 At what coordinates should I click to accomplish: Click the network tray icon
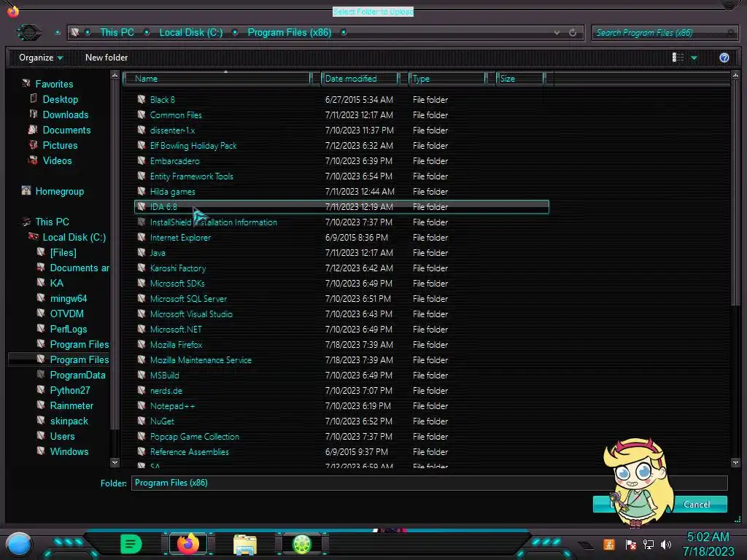[x=649, y=544]
